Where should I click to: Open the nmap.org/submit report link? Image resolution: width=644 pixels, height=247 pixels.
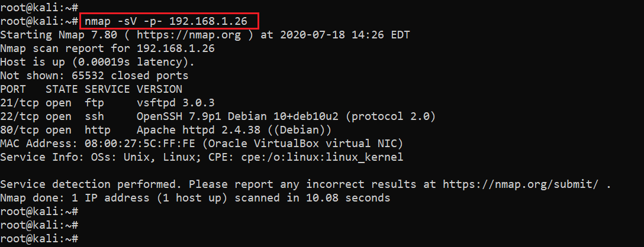pos(524,184)
